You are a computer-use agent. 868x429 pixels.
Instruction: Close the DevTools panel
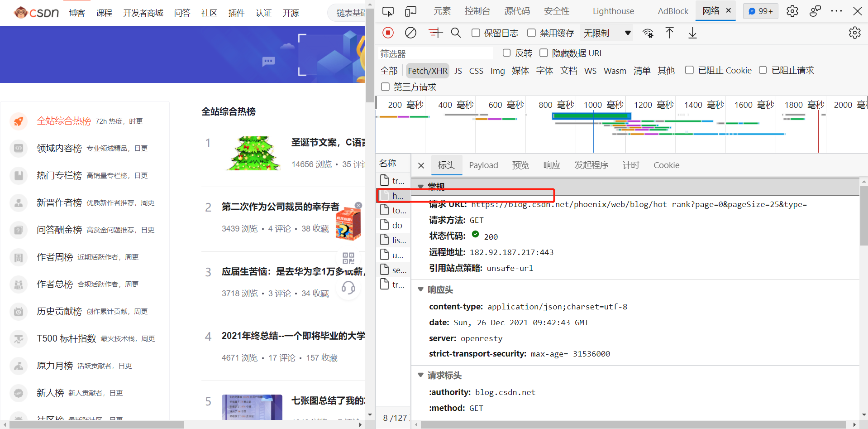(x=857, y=11)
